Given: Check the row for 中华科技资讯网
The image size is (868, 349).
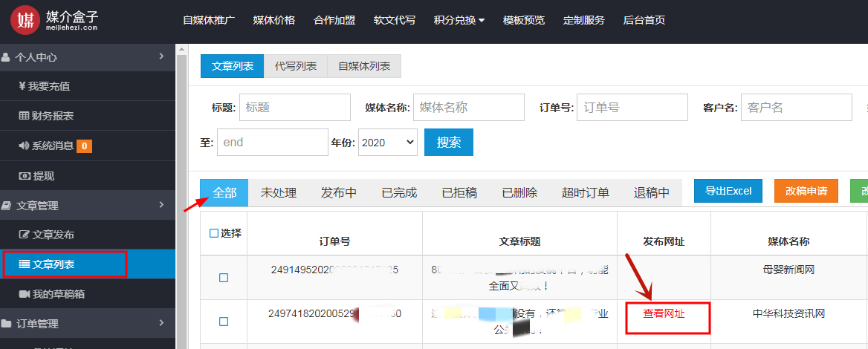Looking at the screenshot, I should [224, 322].
